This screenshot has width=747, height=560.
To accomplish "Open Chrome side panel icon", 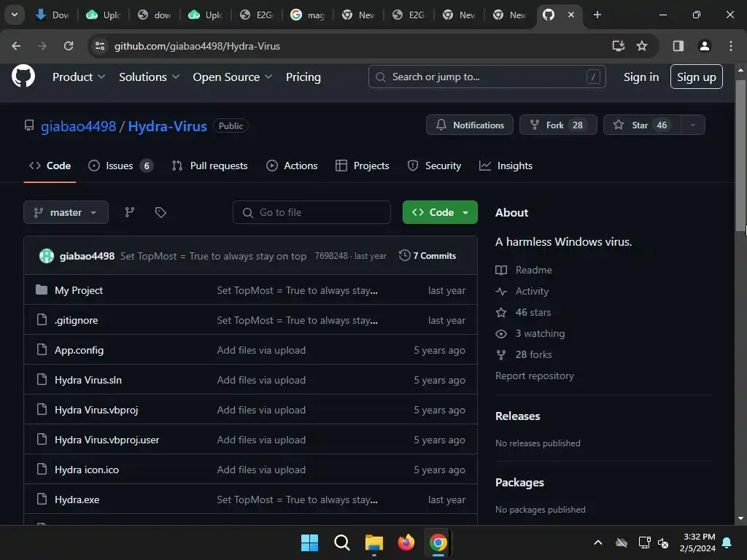I will tap(678, 46).
